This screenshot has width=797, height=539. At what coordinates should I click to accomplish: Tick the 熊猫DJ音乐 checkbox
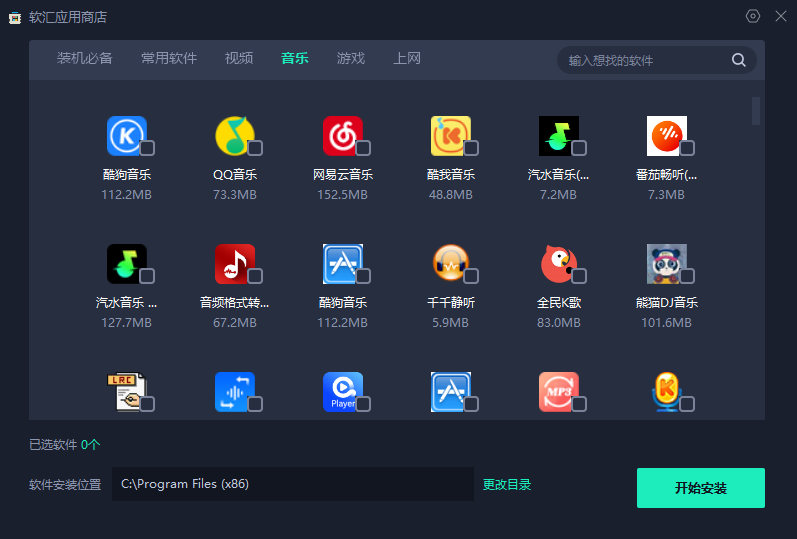coord(687,276)
